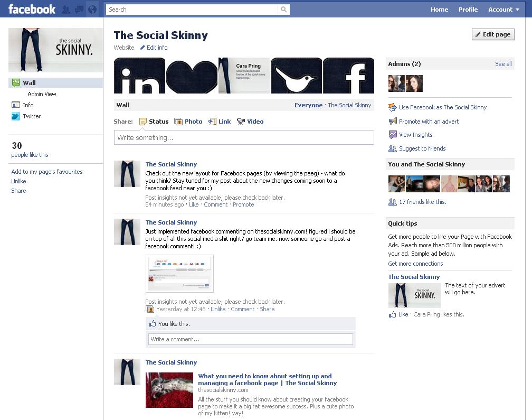Click the pencil icon beside Edit info

tap(142, 48)
